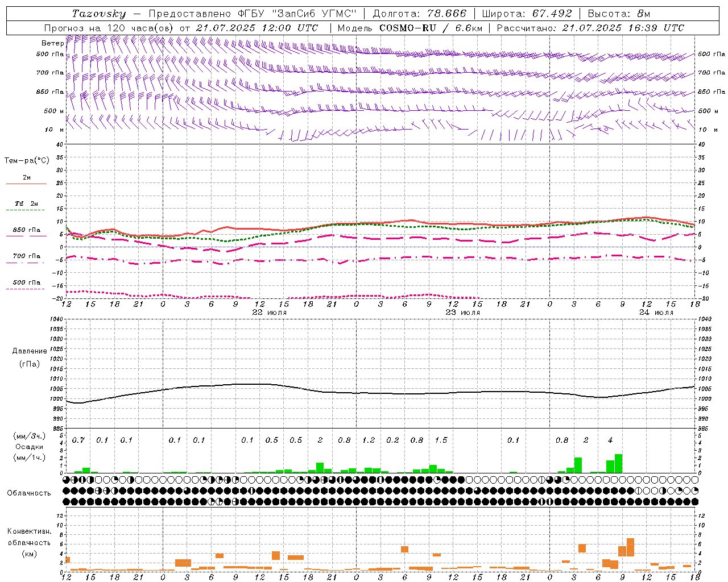Image resolution: width=728 pixels, height=582 pixels.
Task: Click the (гПа) unit under Давление
Action: coord(30,364)
